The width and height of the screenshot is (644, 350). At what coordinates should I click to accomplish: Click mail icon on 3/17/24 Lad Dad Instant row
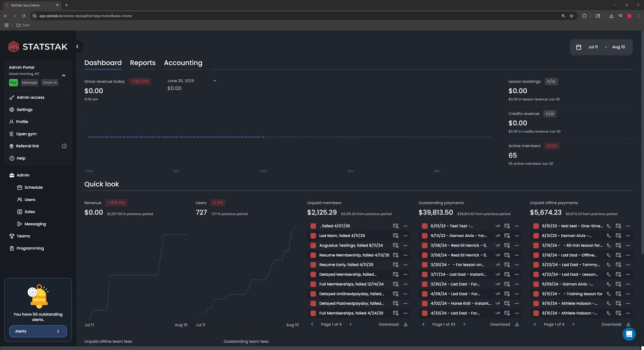click(x=507, y=275)
